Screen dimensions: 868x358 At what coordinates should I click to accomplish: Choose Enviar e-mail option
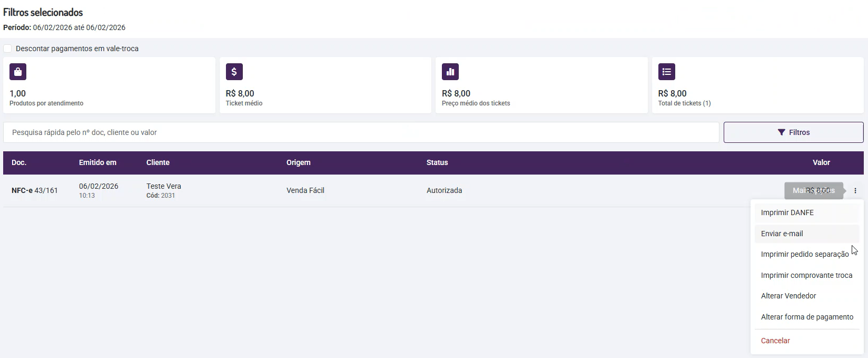[x=782, y=234]
